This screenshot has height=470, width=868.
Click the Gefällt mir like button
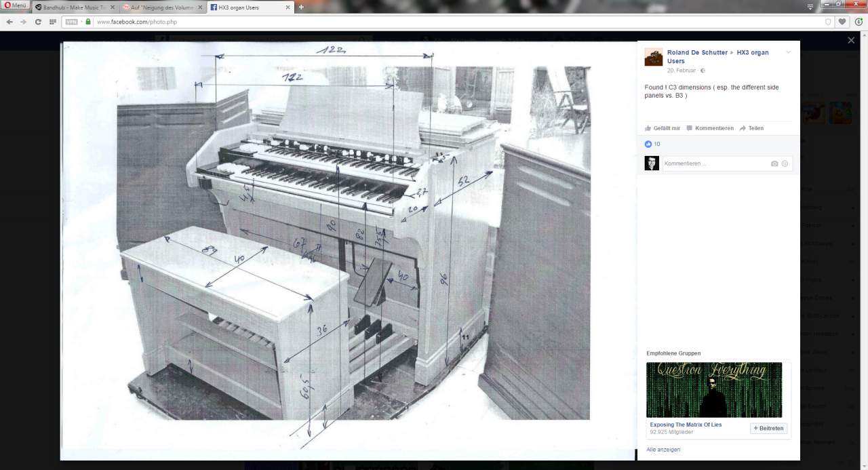pos(663,128)
